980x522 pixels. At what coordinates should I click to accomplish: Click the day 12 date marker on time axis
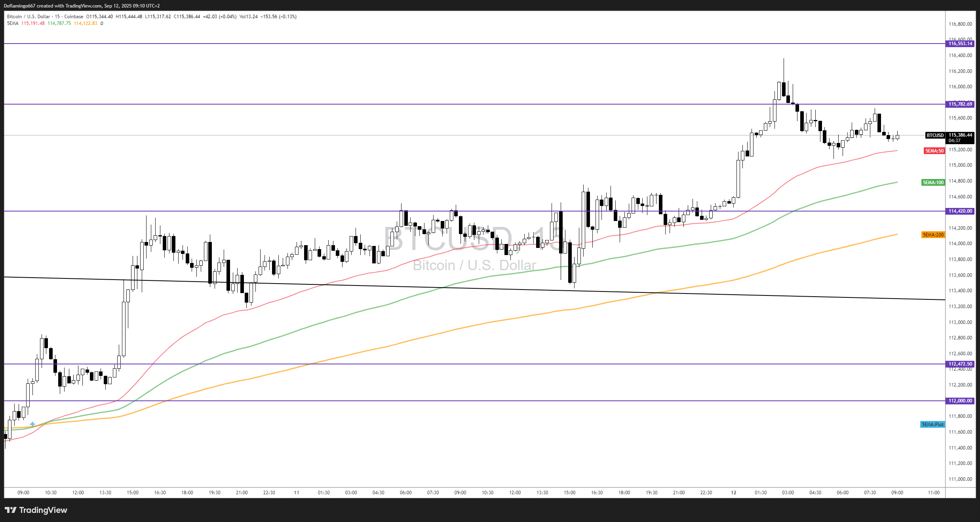coord(733,493)
